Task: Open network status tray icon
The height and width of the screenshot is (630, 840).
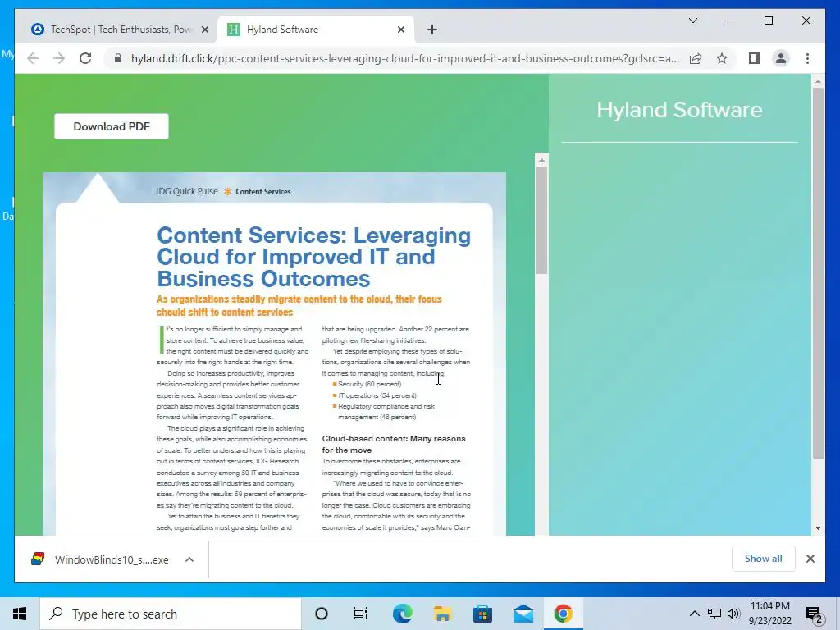Action: pos(714,614)
